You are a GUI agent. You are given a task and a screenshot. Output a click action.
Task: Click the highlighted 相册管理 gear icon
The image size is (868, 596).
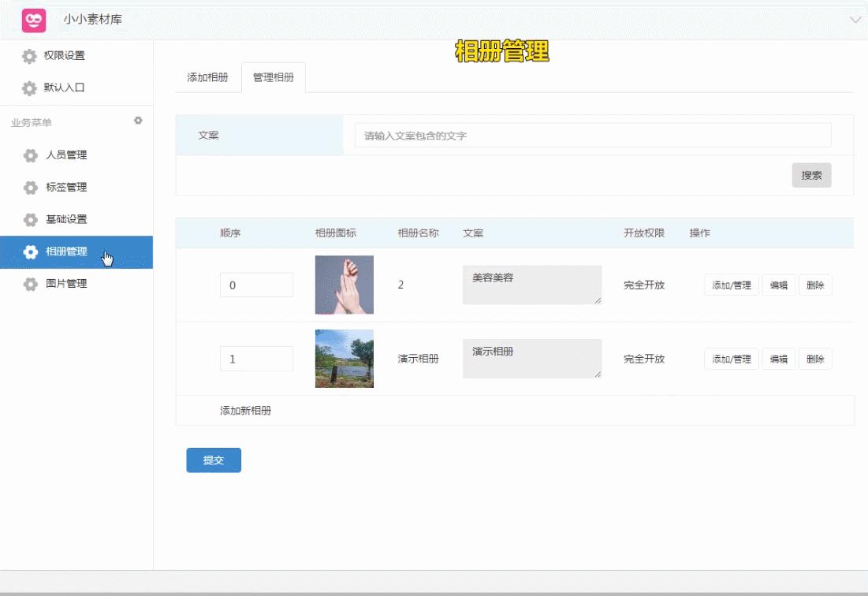(30, 252)
